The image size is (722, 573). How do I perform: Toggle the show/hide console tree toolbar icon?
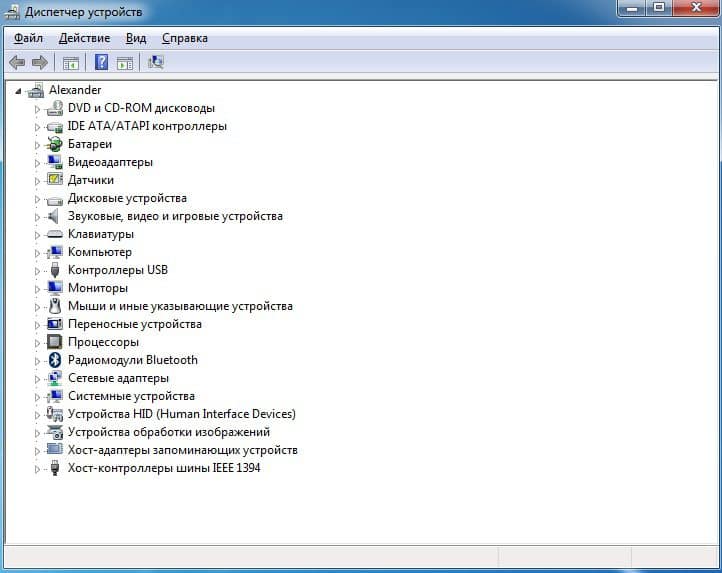71,62
